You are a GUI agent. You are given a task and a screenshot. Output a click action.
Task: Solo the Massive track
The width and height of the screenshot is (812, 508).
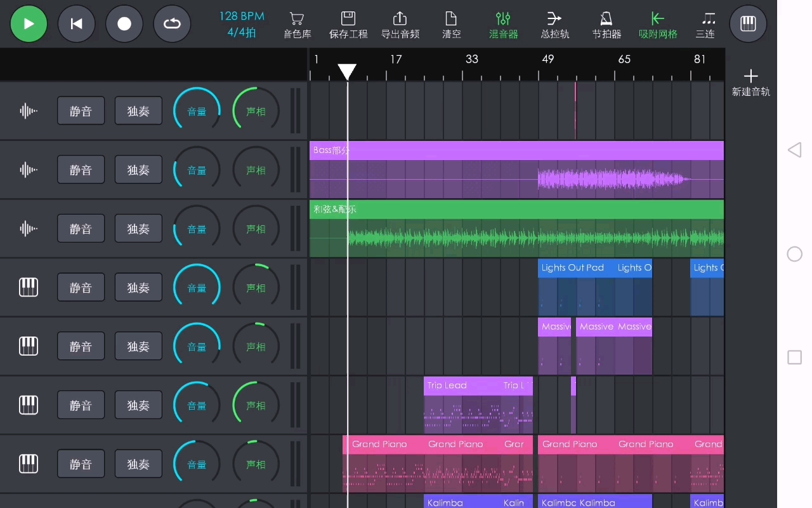click(x=138, y=346)
